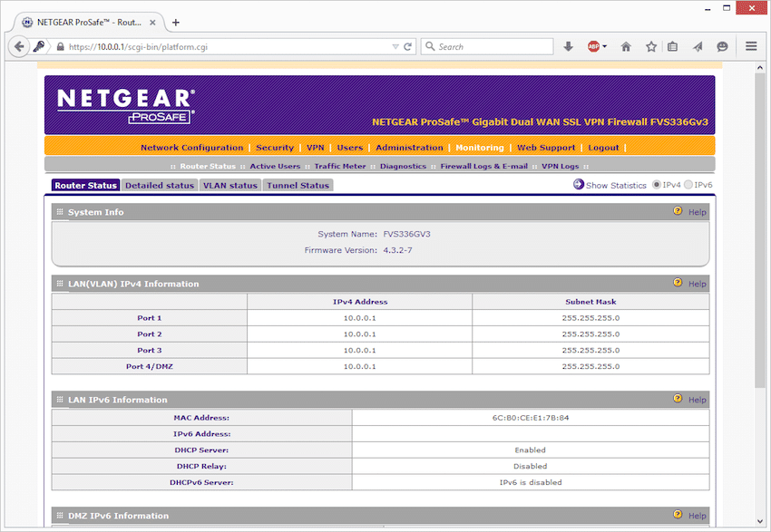Click the DMZ IPv6 Information grid icon
This screenshot has width=771, height=532.
click(x=60, y=516)
